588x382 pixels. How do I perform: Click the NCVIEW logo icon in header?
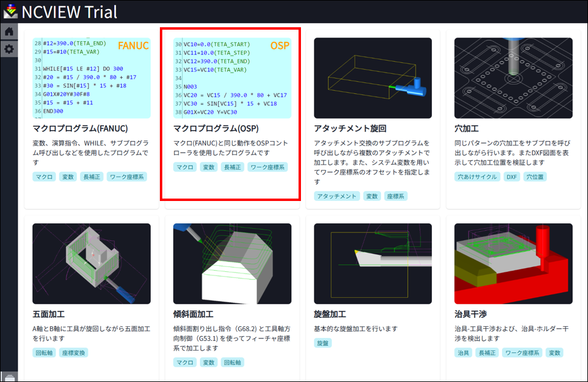[x=10, y=11]
